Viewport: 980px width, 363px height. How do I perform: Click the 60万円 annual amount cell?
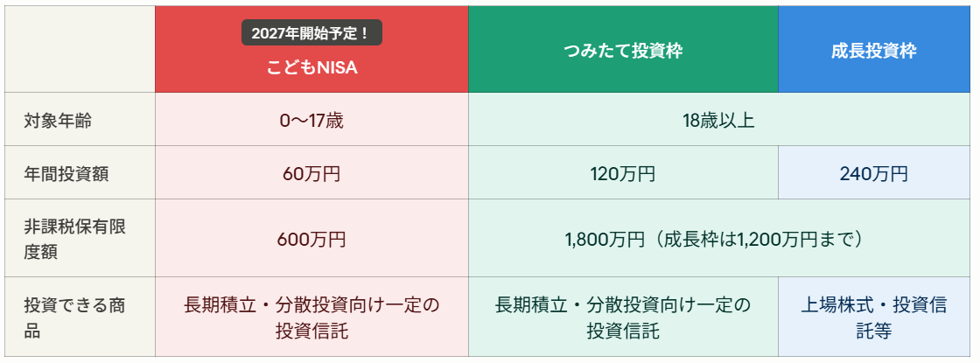[x=311, y=173]
